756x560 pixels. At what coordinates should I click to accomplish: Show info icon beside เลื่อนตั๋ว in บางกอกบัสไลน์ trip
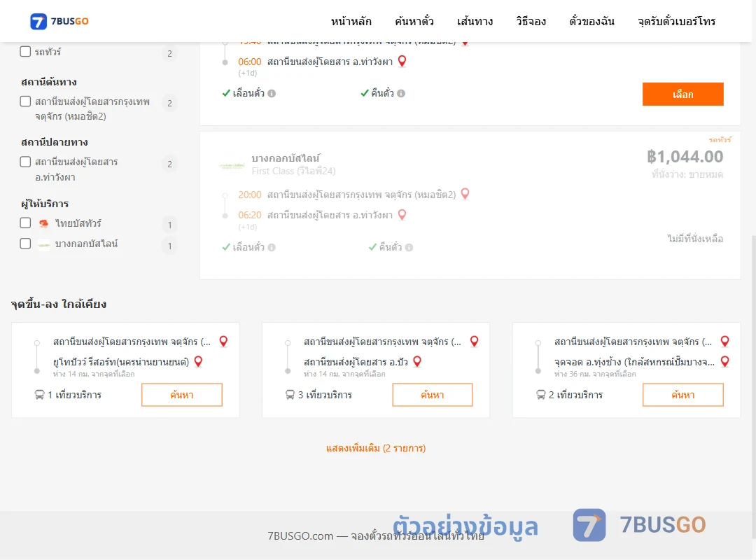coord(272,247)
